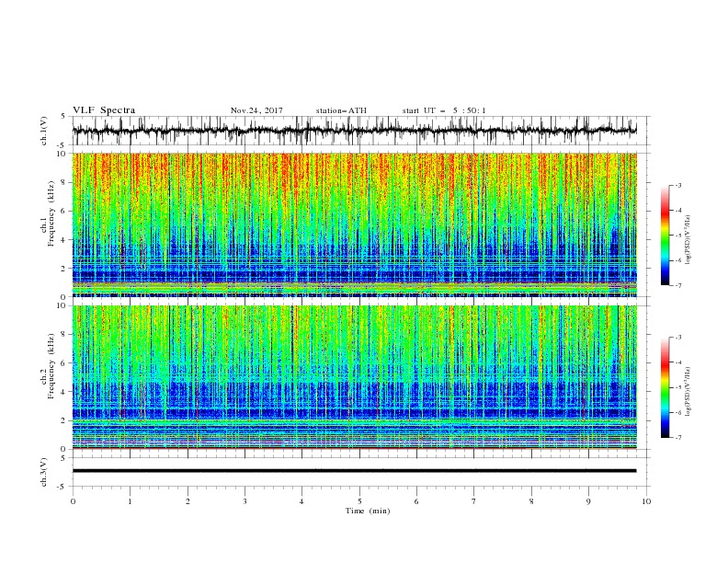Click the ch.1 frequency tick label "2"

coord(64,268)
